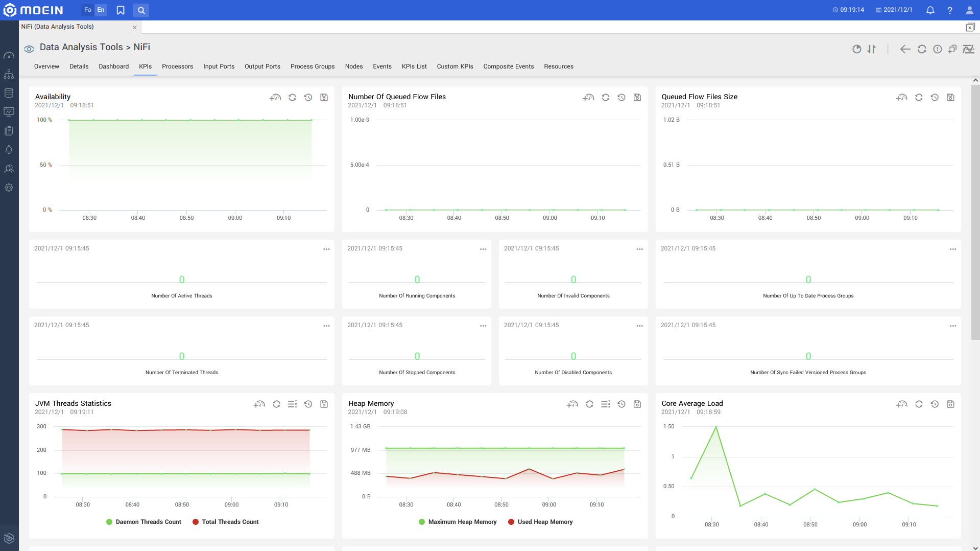Click the sort arrows icon in page toolbar
The width and height of the screenshot is (980, 551).
pos(872,49)
